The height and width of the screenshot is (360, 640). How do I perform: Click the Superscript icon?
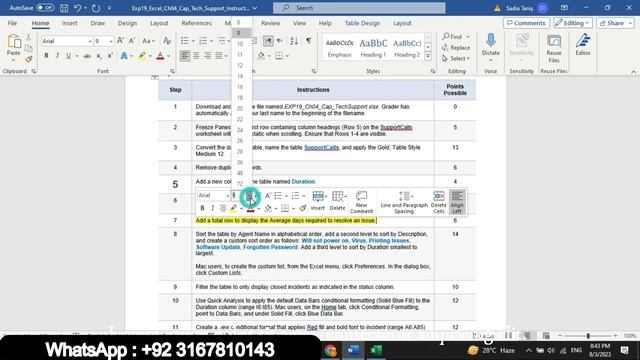coord(110,56)
